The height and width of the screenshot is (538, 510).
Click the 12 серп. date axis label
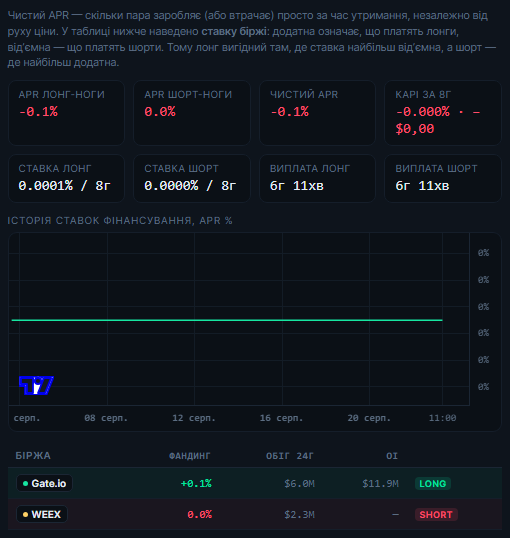pyautogui.click(x=194, y=418)
